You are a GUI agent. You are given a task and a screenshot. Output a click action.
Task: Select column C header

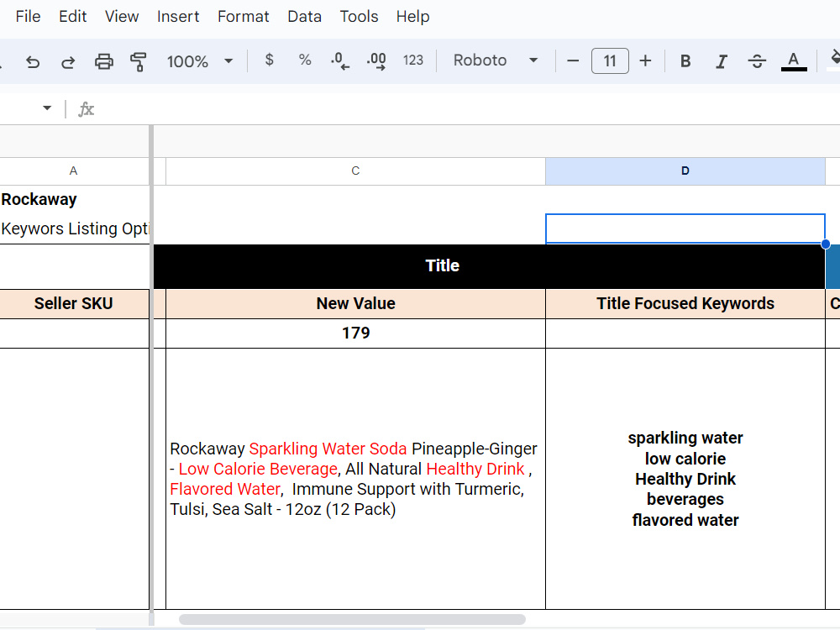click(x=355, y=171)
